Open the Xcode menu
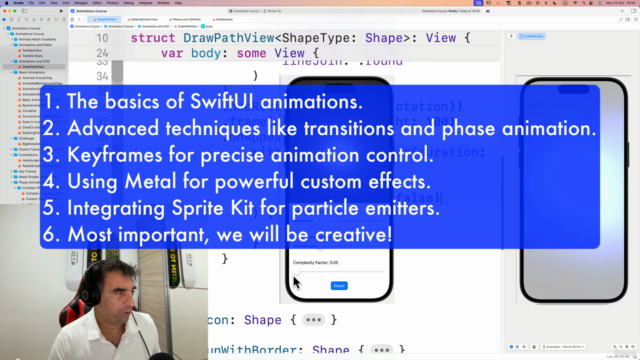 click(18, 3)
